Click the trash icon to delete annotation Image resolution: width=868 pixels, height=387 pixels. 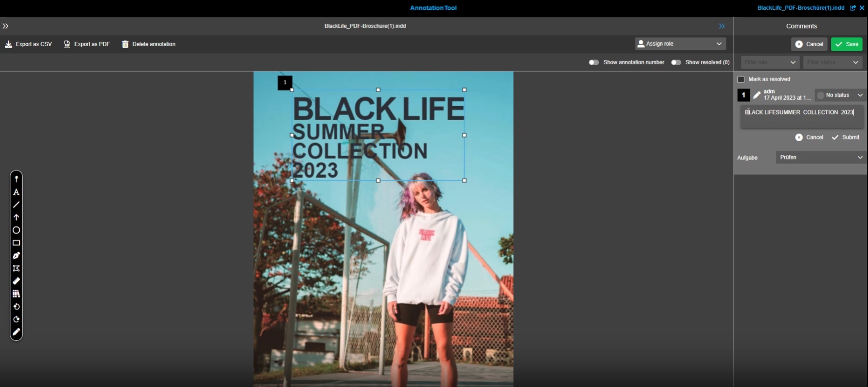tap(125, 44)
